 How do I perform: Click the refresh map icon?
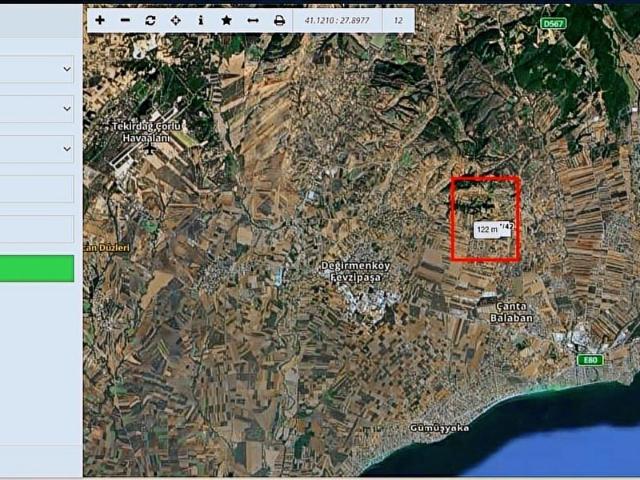[x=150, y=20]
